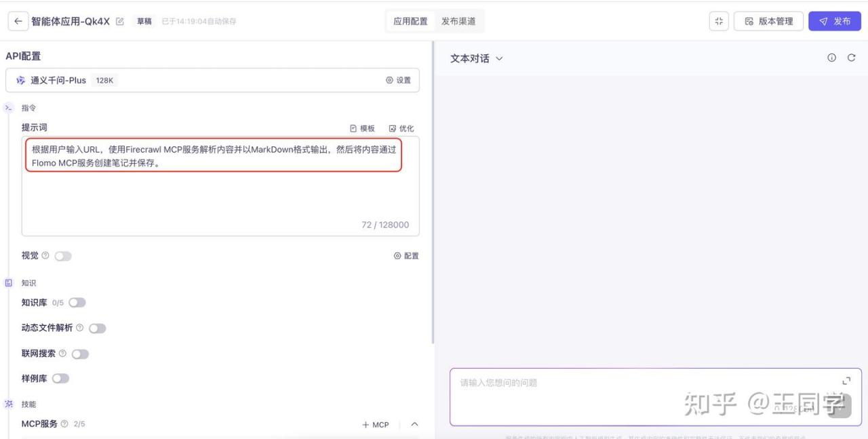Edit the app name 智能体应用-Qk4X via pencil icon
This screenshot has width=868, height=439.
click(x=120, y=22)
